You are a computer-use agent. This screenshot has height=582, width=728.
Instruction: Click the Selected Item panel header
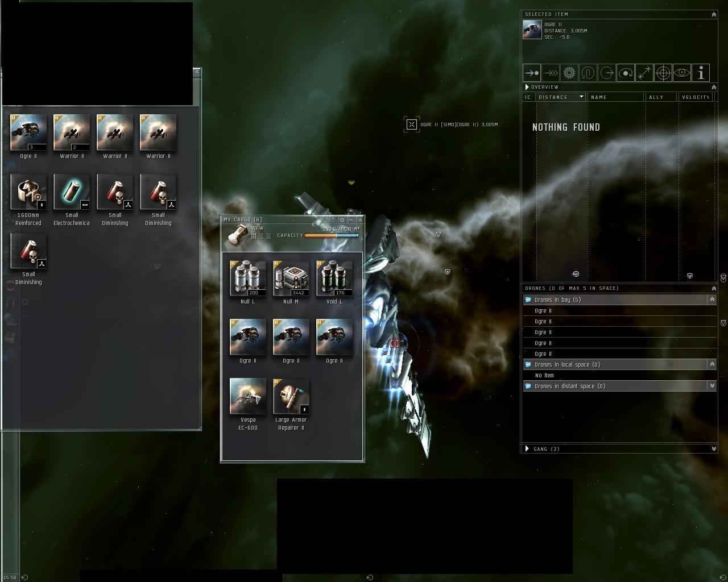[619, 14]
